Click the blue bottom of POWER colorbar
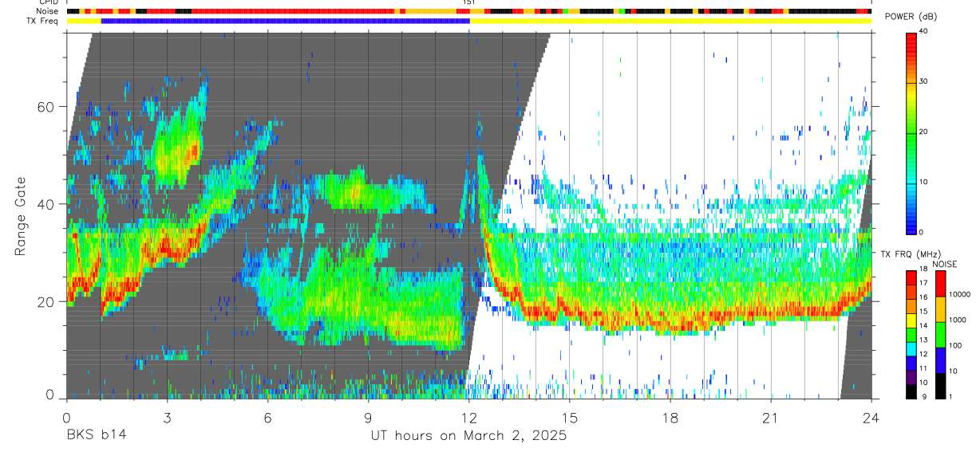 [911, 226]
